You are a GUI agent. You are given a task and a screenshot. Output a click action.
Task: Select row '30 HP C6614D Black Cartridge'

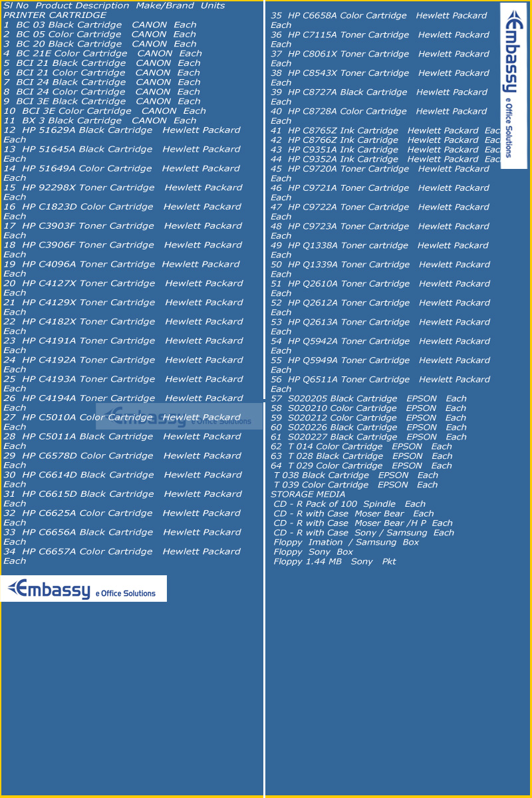123,479
